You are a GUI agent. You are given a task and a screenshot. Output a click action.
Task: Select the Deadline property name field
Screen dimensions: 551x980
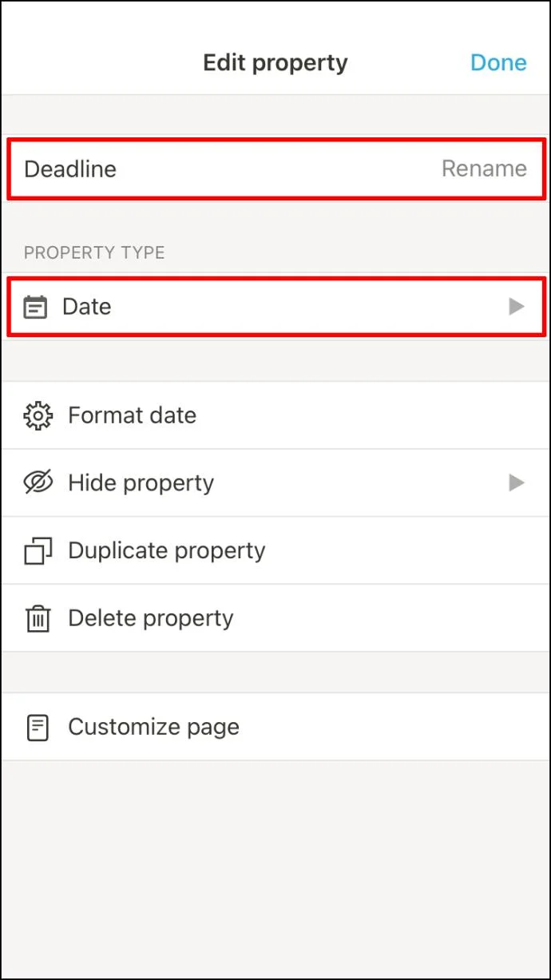click(x=275, y=169)
